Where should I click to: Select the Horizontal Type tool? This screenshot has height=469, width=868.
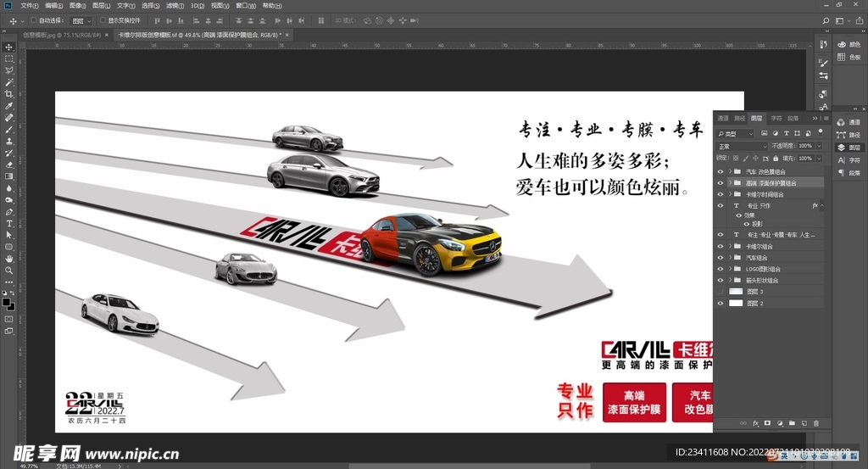click(8, 224)
